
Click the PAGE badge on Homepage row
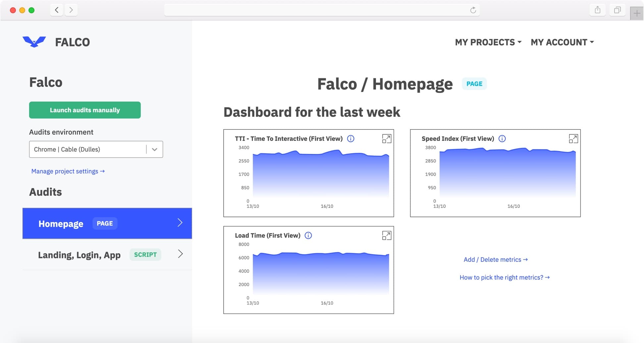[x=105, y=223]
